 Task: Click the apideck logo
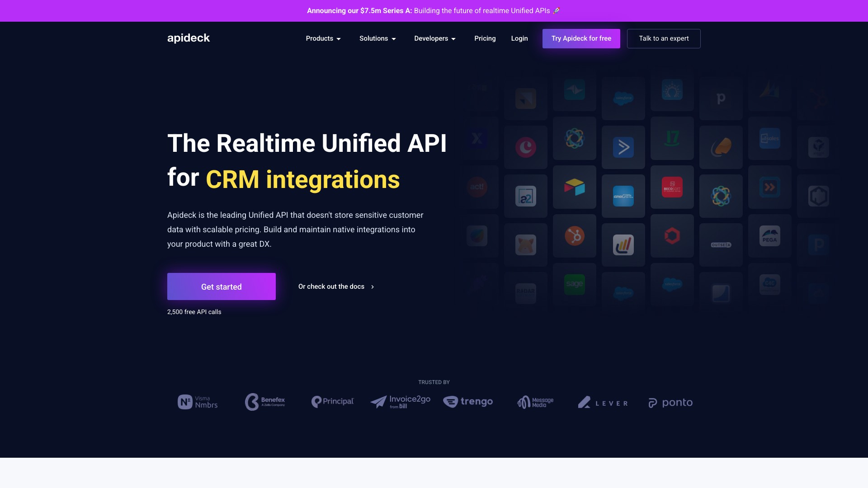189,38
